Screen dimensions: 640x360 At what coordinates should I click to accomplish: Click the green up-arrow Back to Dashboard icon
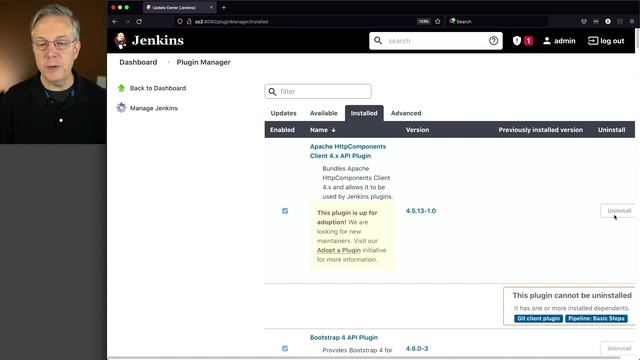(x=121, y=88)
